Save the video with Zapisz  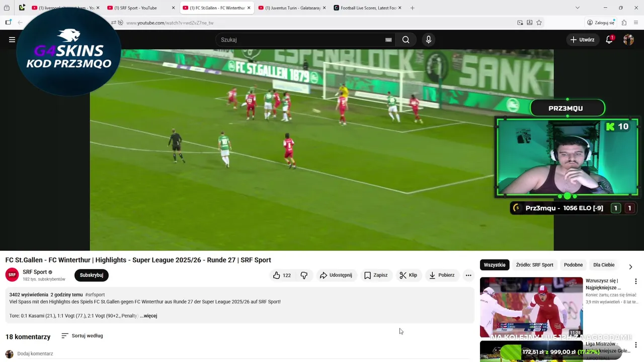376,275
